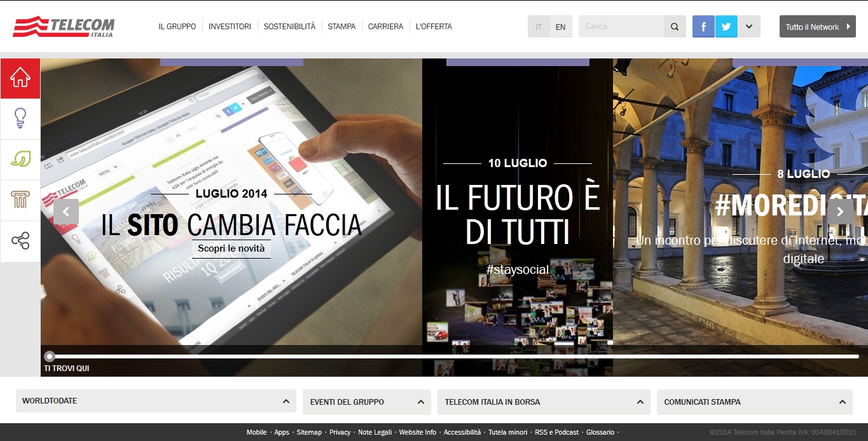
Task: Open Glossario footer link
Action: [x=600, y=432]
